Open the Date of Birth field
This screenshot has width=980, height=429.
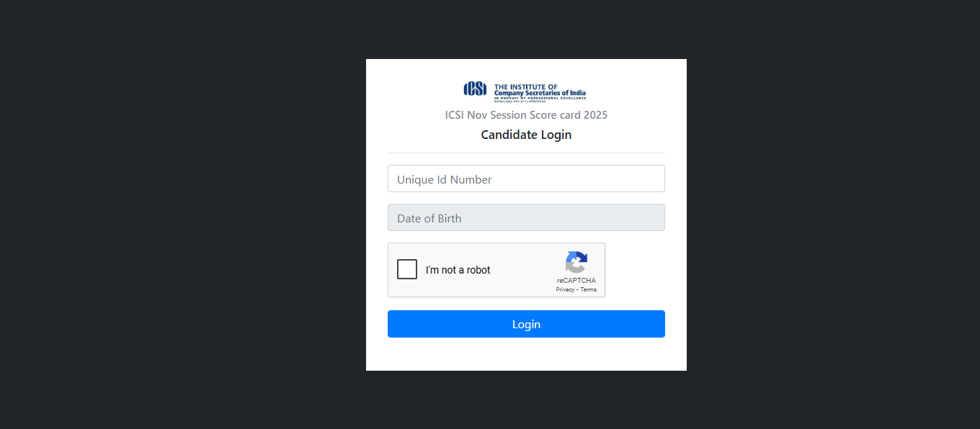[526, 217]
